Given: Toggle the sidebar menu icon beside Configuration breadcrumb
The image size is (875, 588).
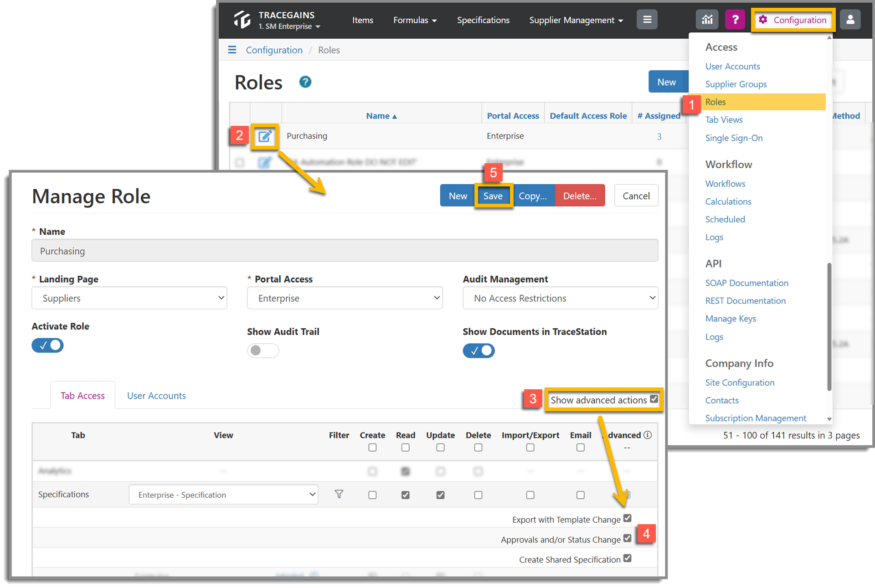Looking at the screenshot, I should tap(232, 50).
